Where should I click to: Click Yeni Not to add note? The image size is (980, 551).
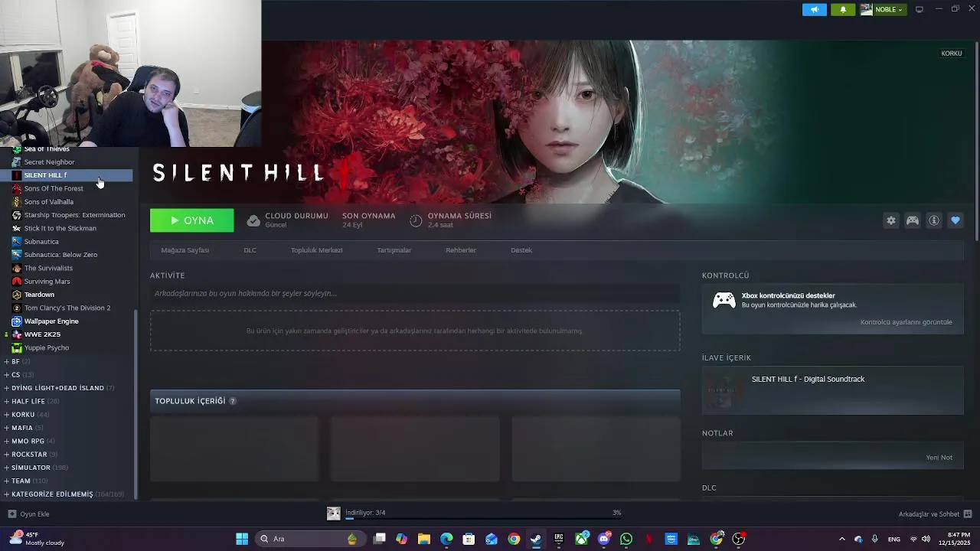point(939,458)
